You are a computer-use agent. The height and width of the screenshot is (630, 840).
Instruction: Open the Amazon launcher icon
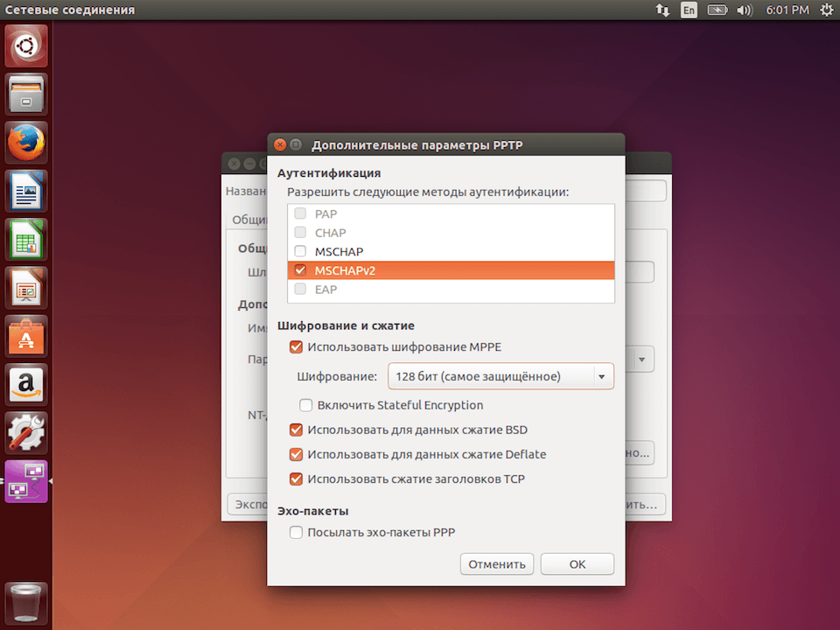(26, 381)
